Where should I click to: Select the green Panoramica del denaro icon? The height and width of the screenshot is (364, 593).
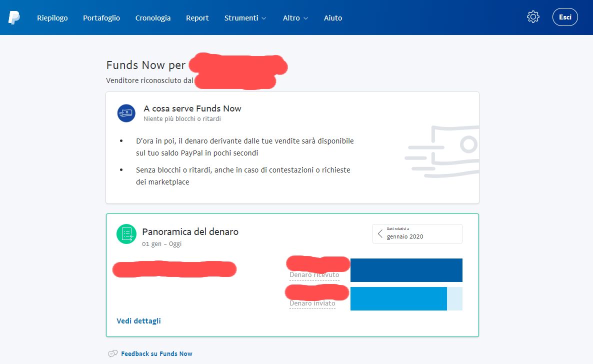(x=126, y=233)
